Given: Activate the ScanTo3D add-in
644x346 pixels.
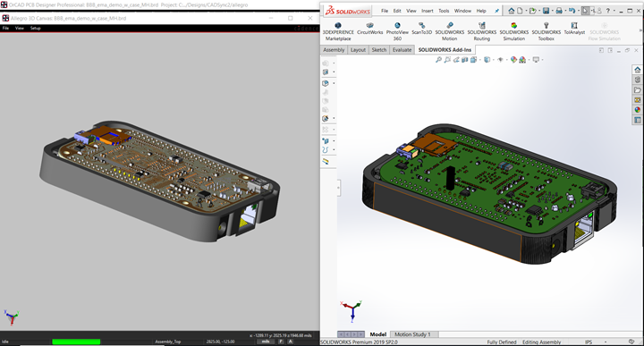Looking at the screenshot, I should coord(422,29).
